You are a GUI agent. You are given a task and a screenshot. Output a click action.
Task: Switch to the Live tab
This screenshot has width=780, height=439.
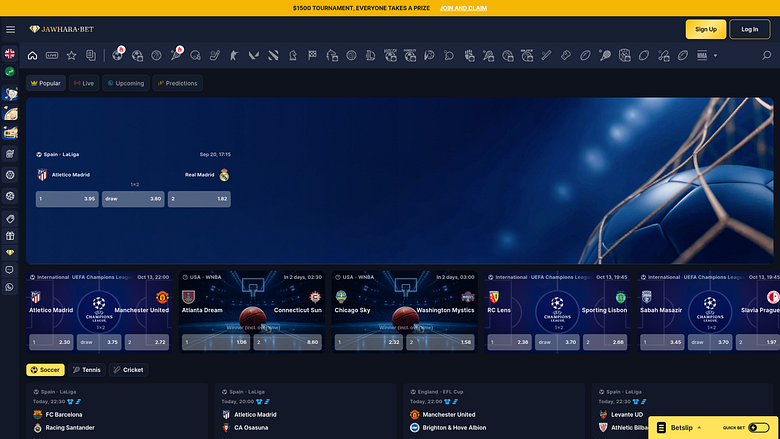point(84,83)
